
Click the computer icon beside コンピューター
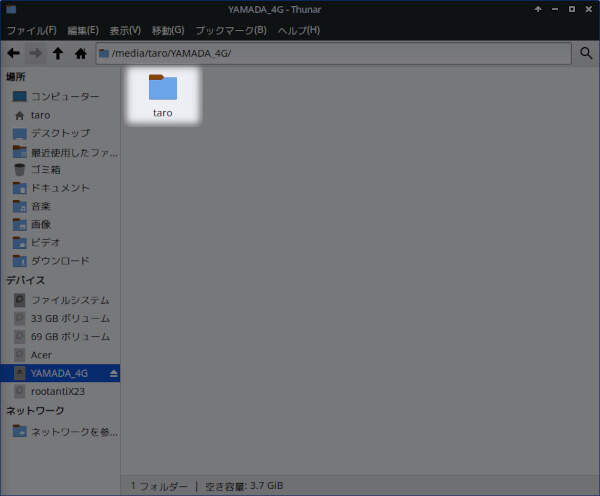(20, 96)
